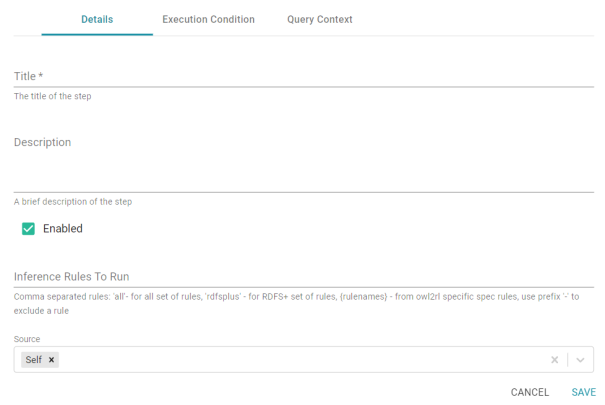Select the Details tab
Image resolution: width=605 pixels, height=405 pixels.
[97, 19]
